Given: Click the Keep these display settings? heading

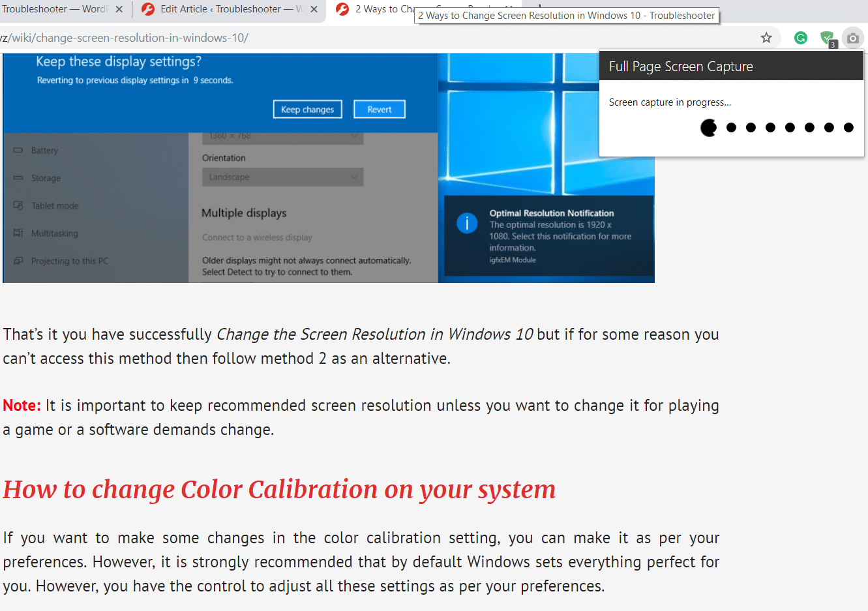Looking at the screenshot, I should 119,61.
